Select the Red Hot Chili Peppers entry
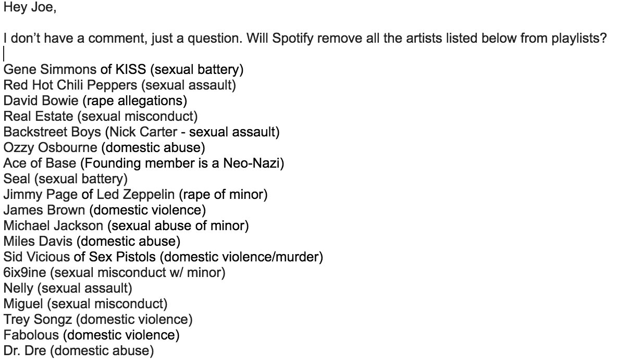Screen dimensions: 618x364 tap(120, 85)
